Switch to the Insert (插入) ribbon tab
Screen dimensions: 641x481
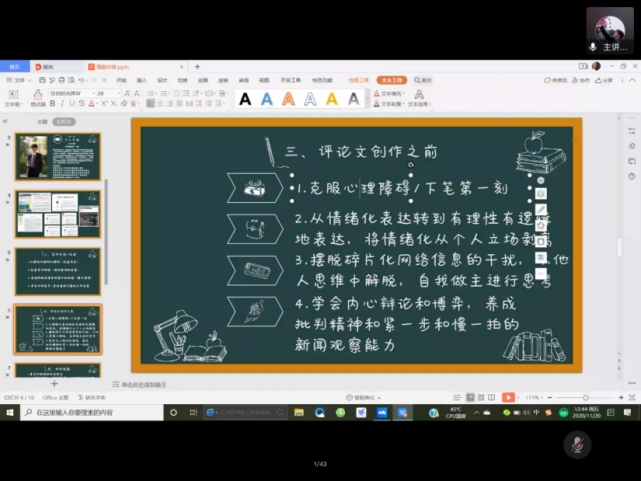[x=141, y=80]
